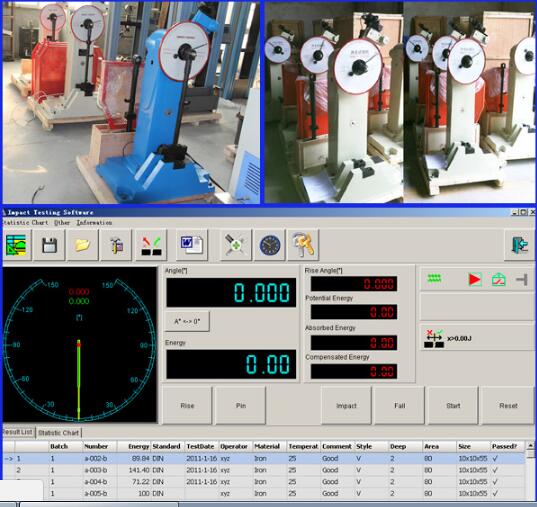Viewport: 537px width, 507px height.
Task: Switch to the Statistic Chart tab
Action: (59, 433)
